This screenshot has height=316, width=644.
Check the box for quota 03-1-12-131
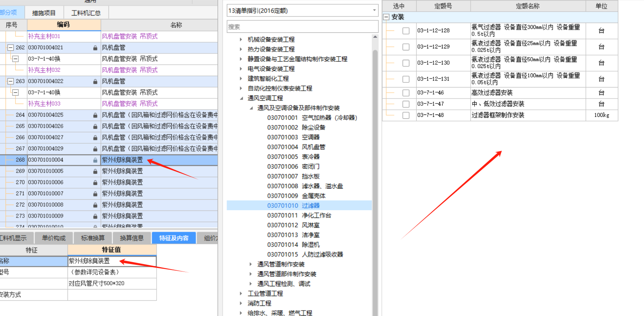pyautogui.click(x=406, y=79)
